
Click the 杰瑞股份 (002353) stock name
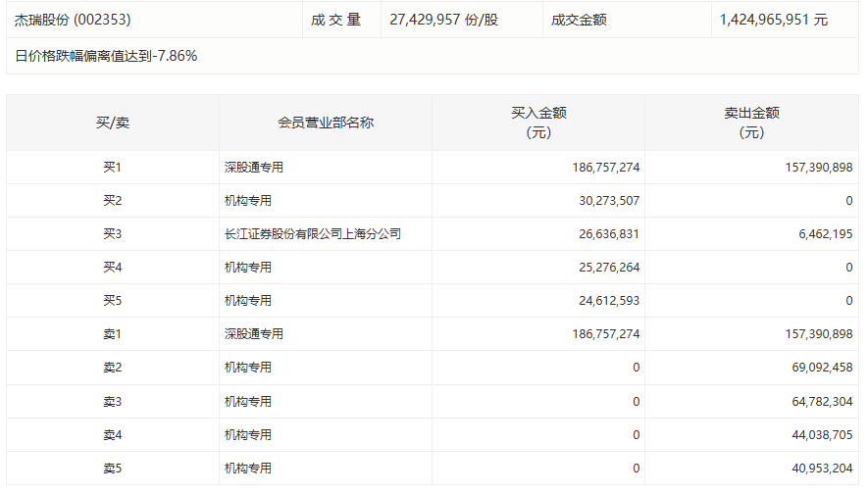click(73, 20)
